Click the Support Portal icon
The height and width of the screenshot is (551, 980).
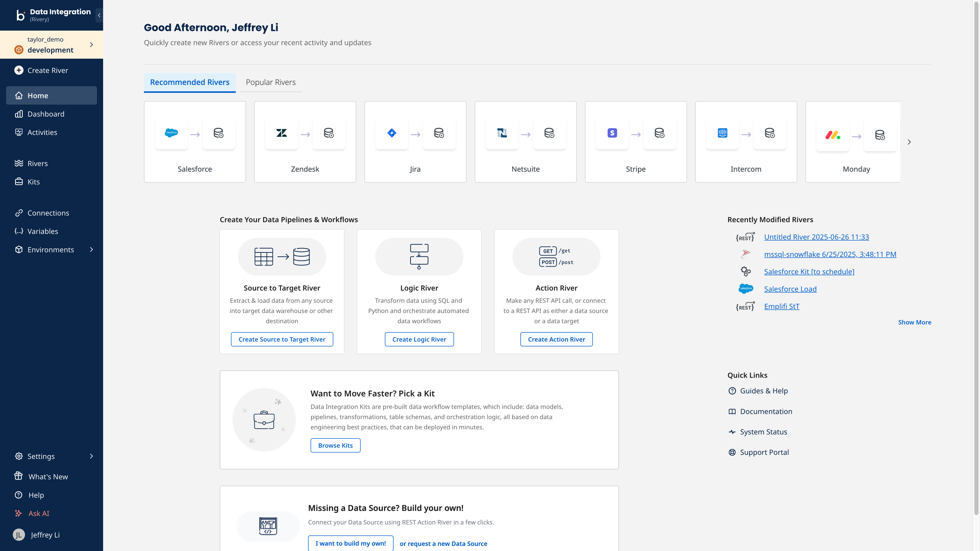732,452
